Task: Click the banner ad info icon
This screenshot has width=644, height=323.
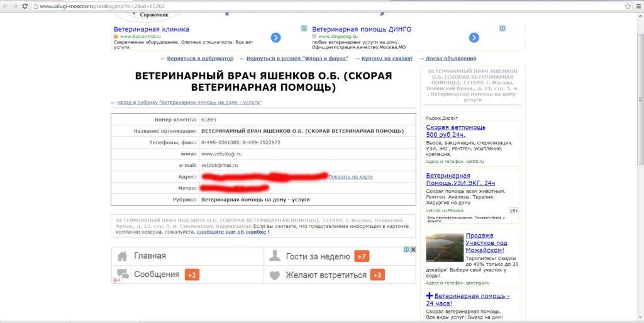Action: [x=406, y=249]
